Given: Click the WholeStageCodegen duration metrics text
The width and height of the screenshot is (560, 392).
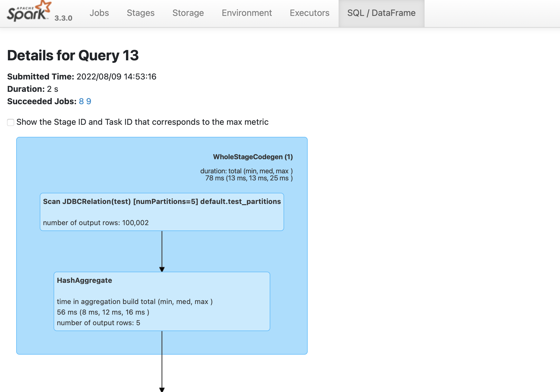Looking at the screenshot, I should [247, 175].
